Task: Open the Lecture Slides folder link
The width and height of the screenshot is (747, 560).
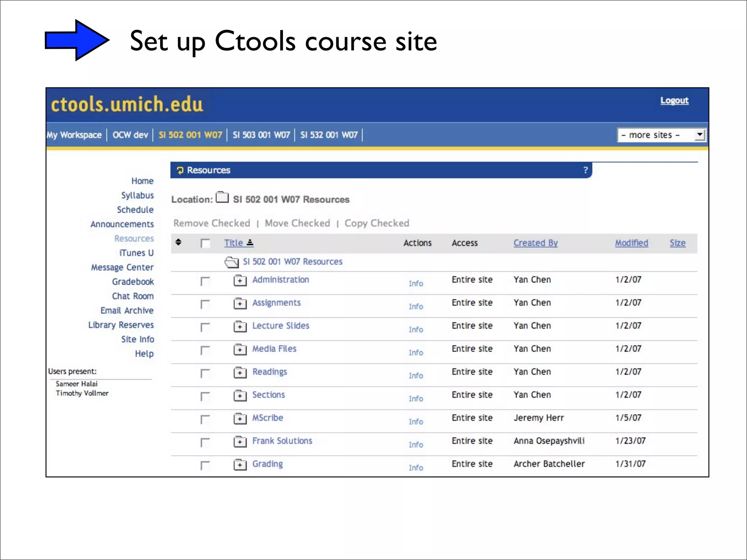Action: coord(281,326)
